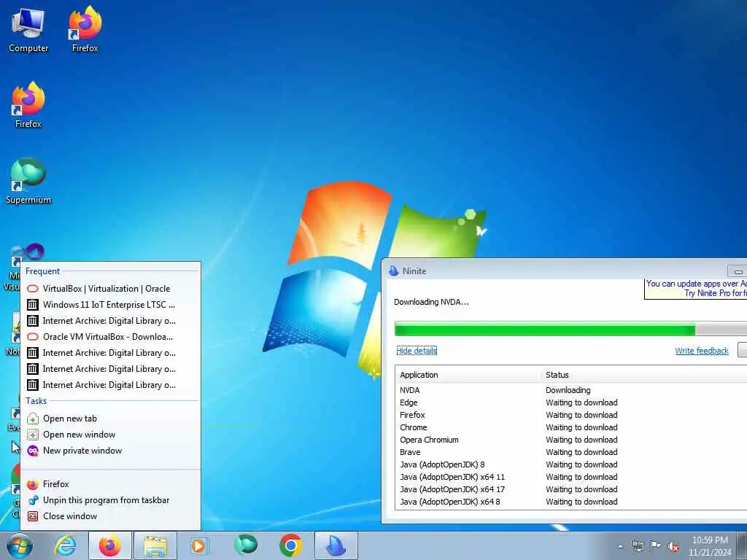
Task: Choose New private window
Action: click(x=110, y=451)
